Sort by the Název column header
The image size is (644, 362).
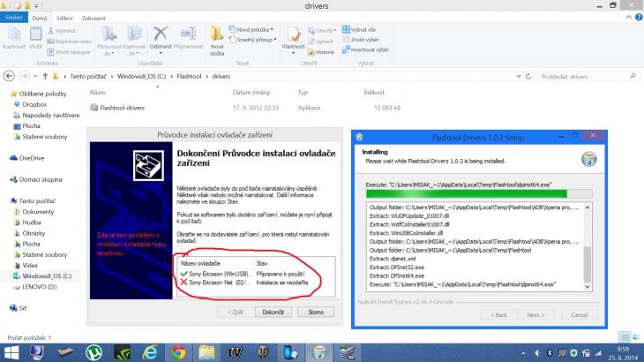(98, 93)
